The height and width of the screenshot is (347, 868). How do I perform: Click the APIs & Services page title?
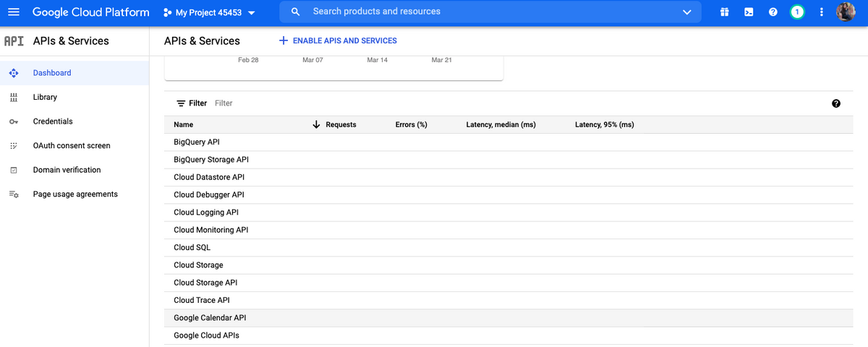coord(202,41)
